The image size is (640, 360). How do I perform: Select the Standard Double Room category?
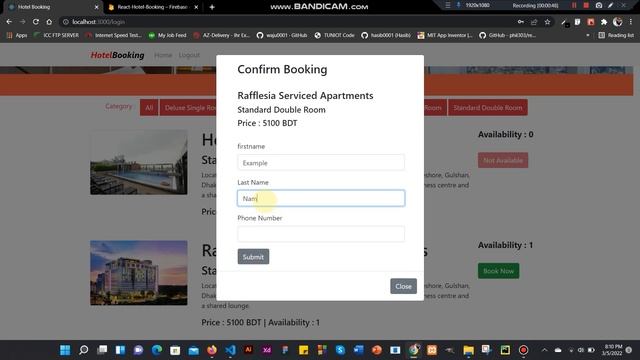click(488, 108)
